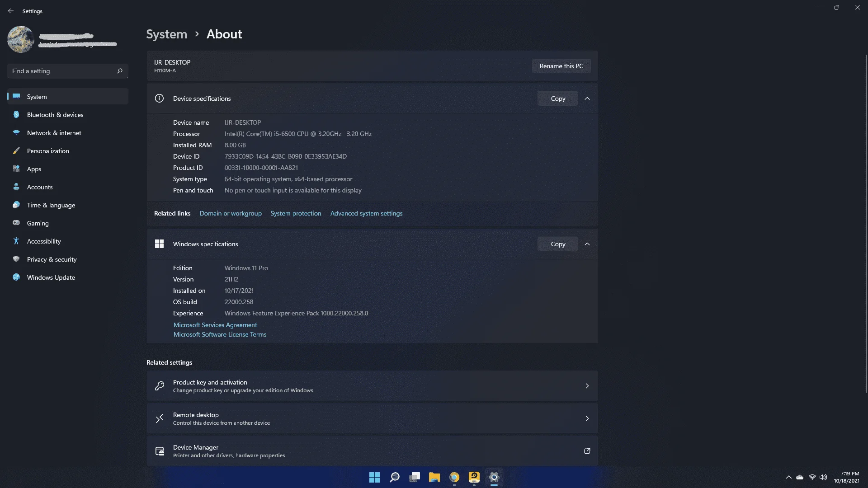The width and height of the screenshot is (868, 488).
Task: Open Privacy & security settings
Action: click(68, 259)
